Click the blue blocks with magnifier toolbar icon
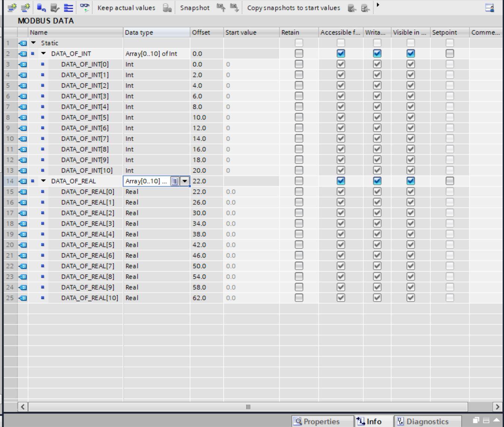The width and height of the screenshot is (504, 427). [41, 7]
